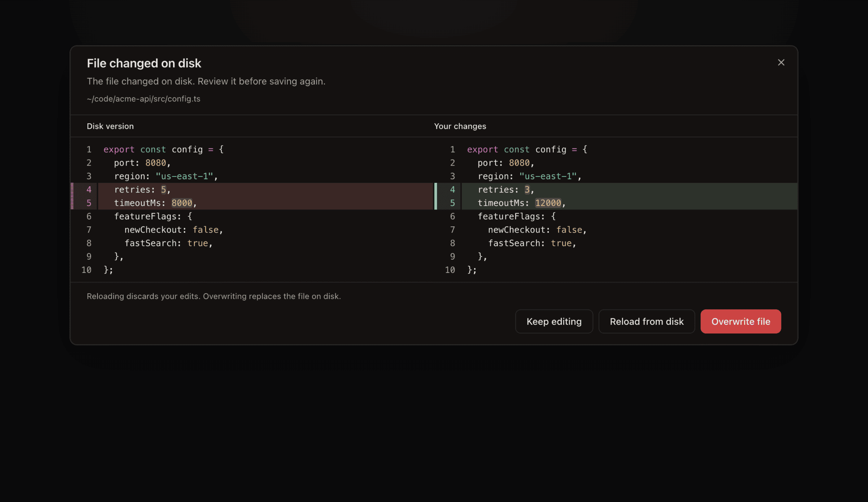
Task: Click the Your changes column header
Action: 460,126
